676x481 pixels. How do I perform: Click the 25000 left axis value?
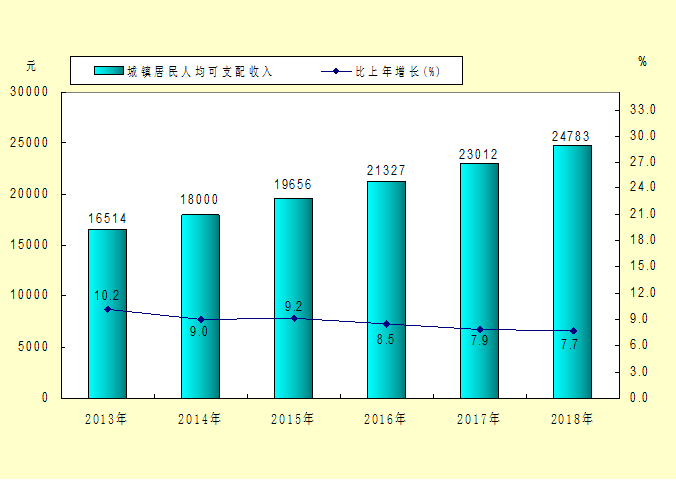click(29, 143)
